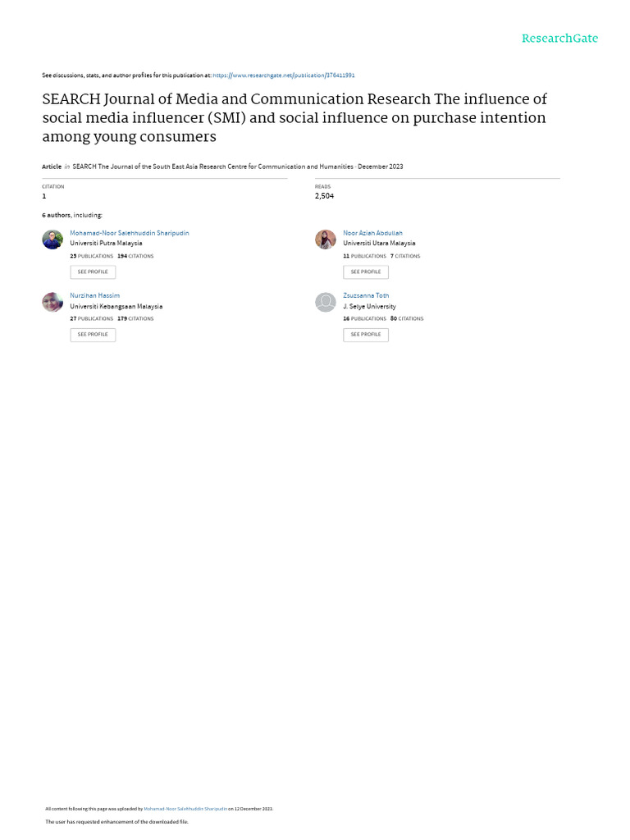Viewport: 630px width, 840px height.
Task: Open Noor Aziah Abdullah author name link
Action: point(372,233)
